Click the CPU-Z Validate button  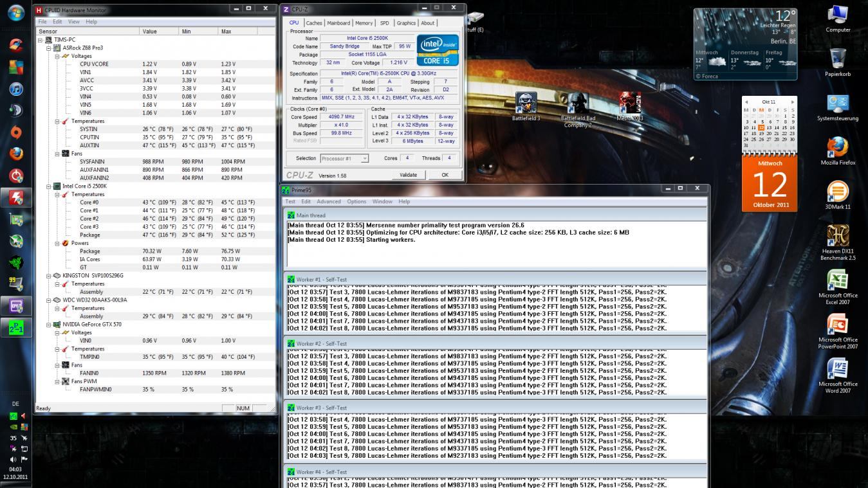tap(408, 175)
